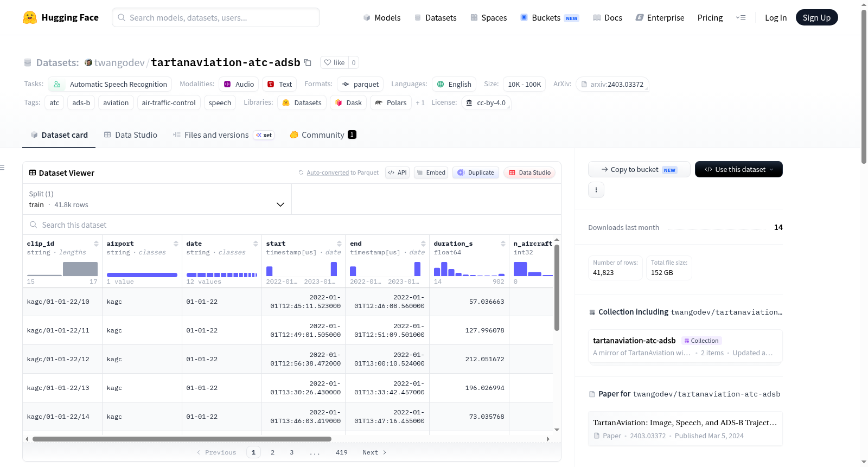Click the cc-by-4.0 license tag
Viewport: 868px width, 467px height.
tap(486, 103)
